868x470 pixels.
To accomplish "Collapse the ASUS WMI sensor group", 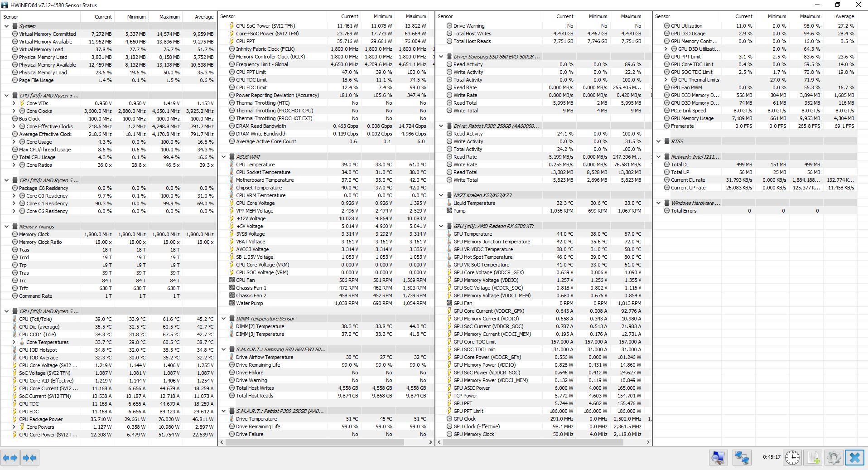I will click(224, 157).
